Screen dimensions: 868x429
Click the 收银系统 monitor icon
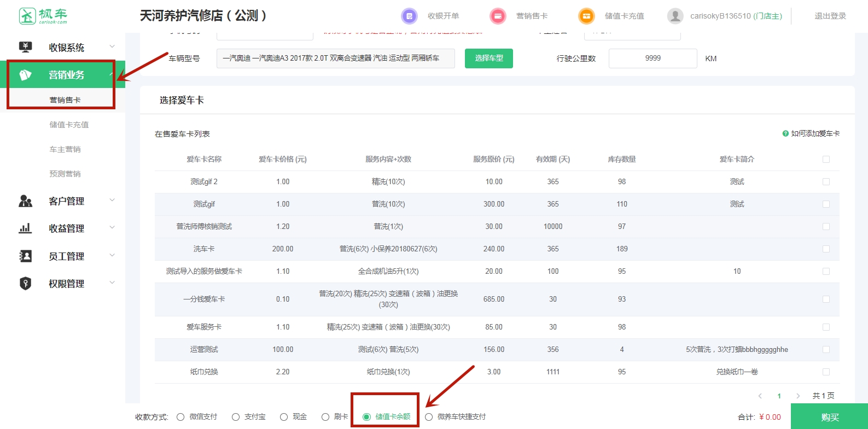pyautogui.click(x=25, y=48)
